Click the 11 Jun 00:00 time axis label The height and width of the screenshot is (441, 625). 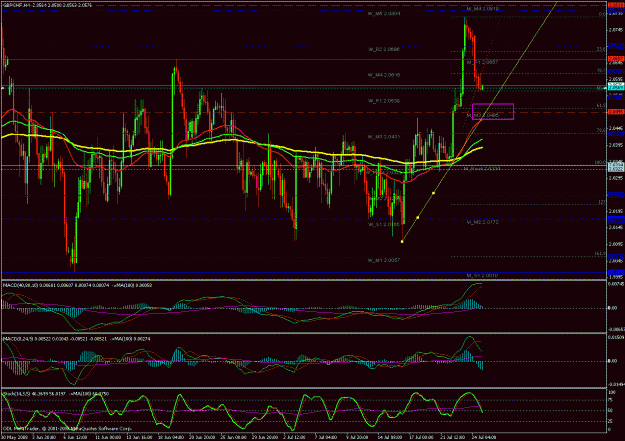(x=108, y=437)
